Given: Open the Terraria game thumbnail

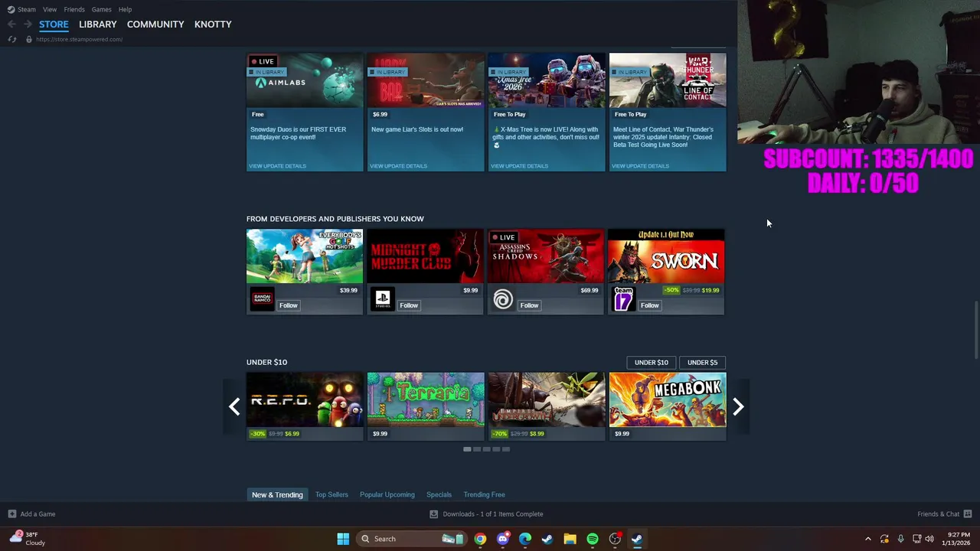Looking at the screenshot, I should 426,399.
